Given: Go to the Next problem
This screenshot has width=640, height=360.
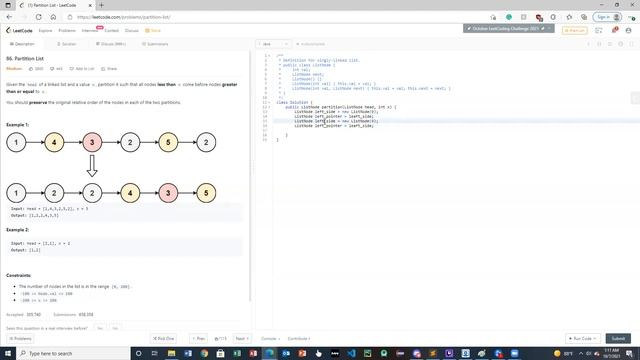Looking at the screenshot, I should [242, 338].
